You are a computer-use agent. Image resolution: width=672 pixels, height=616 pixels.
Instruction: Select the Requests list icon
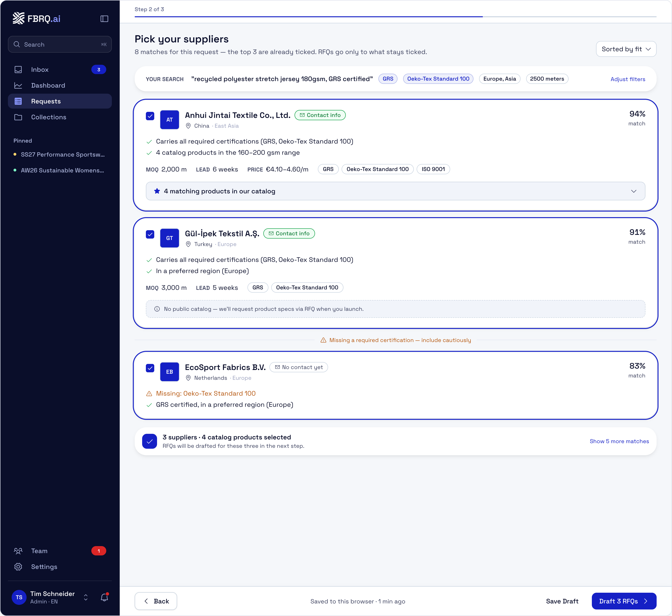pyautogui.click(x=18, y=101)
